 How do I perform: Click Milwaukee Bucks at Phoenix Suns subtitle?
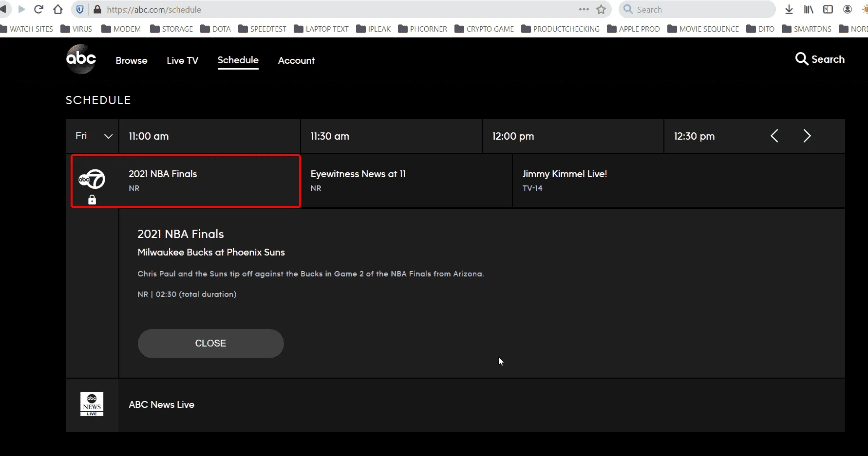(211, 252)
